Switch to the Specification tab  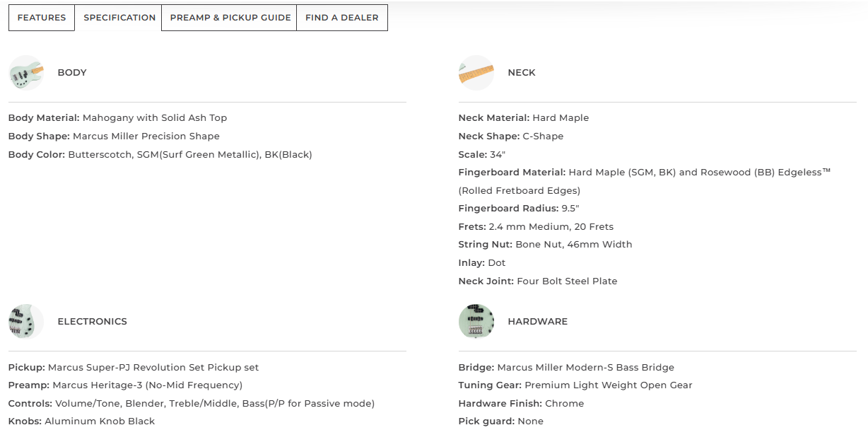119,18
